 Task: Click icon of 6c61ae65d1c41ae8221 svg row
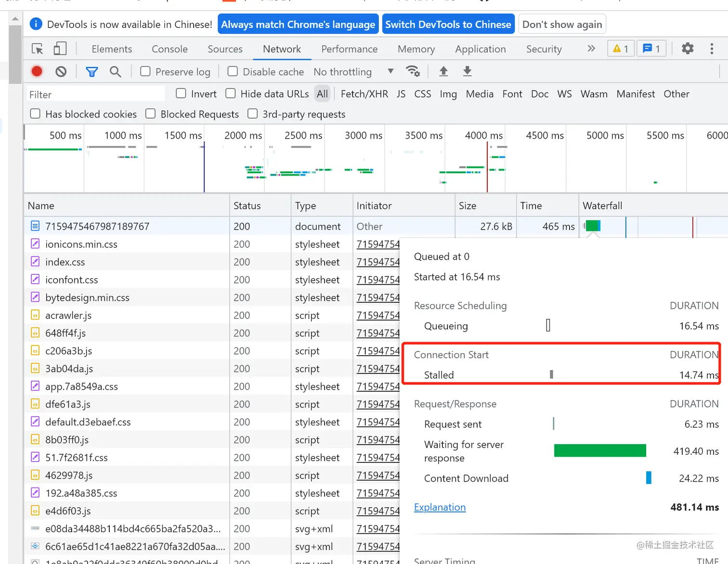[35, 546]
